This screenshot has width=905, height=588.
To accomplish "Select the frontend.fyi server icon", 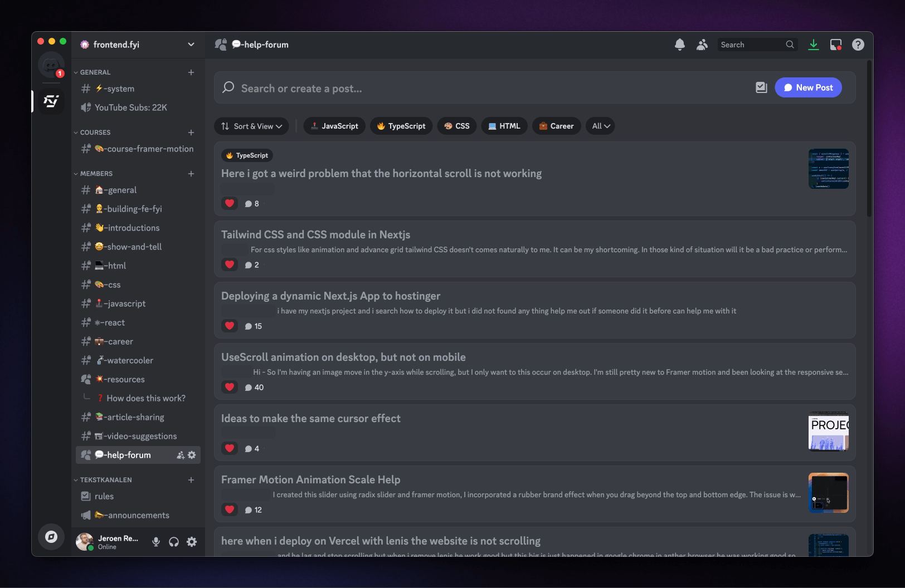I will [51, 101].
